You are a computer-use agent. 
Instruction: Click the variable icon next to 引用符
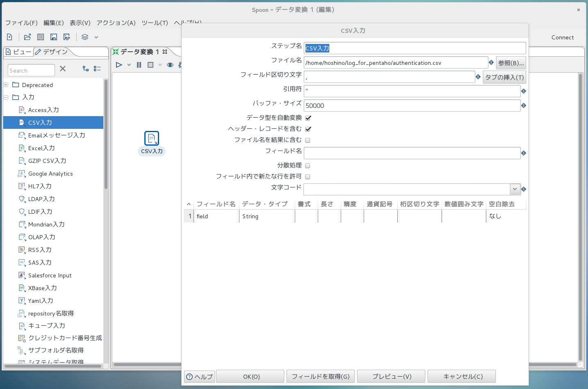point(524,91)
